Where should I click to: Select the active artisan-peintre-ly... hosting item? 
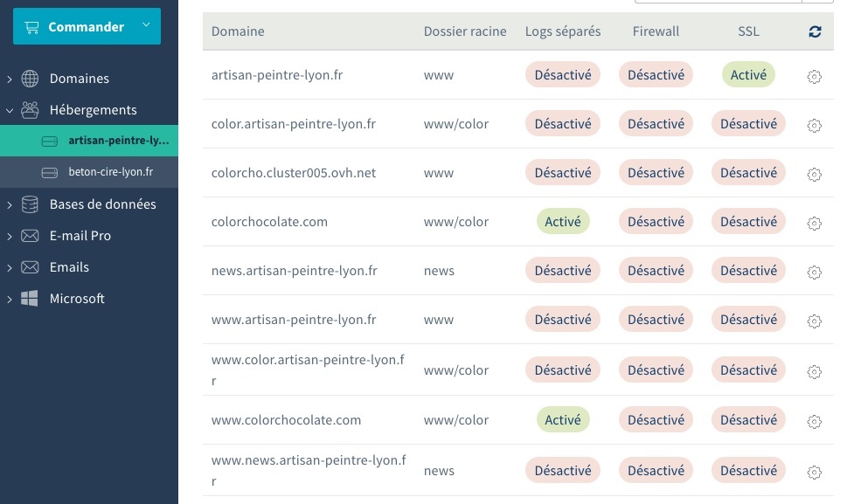point(118,141)
